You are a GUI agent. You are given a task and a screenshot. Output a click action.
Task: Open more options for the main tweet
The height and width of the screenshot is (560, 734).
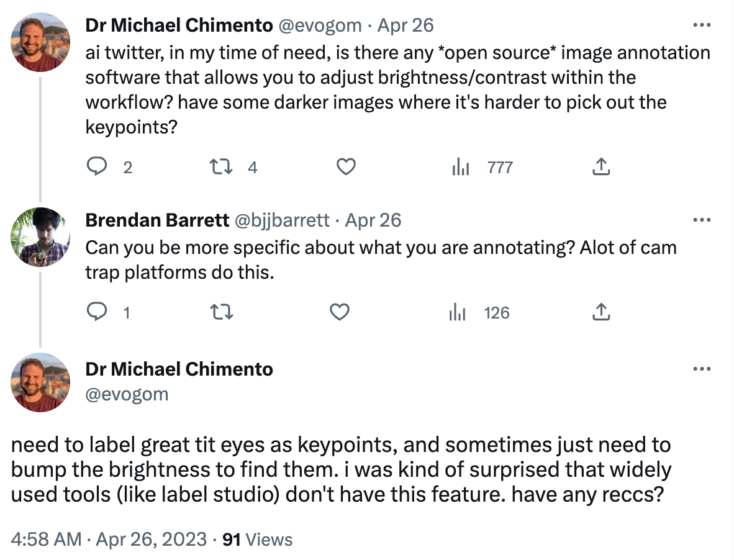pos(701,369)
